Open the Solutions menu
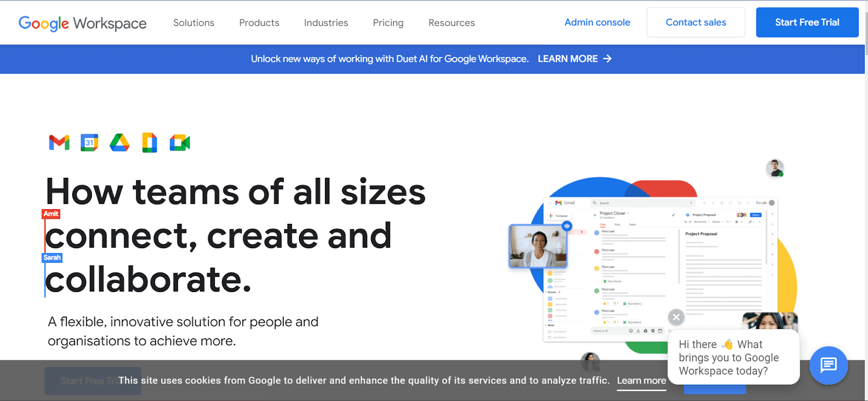 pos(194,23)
